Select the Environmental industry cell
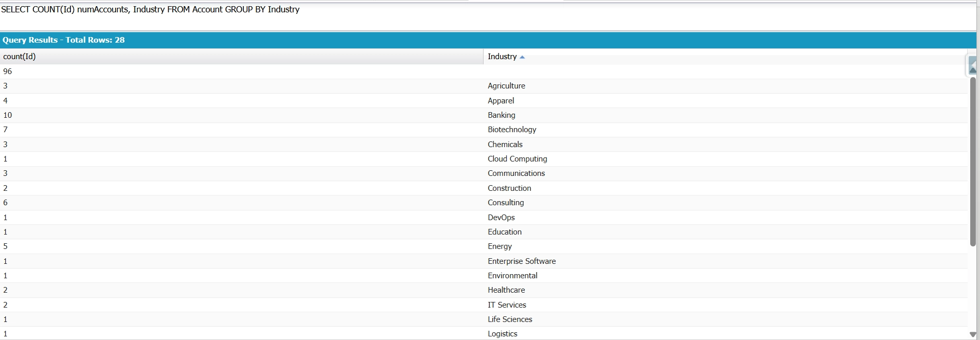The height and width of the screenshot is (340, 980). (x=512, y=276)
